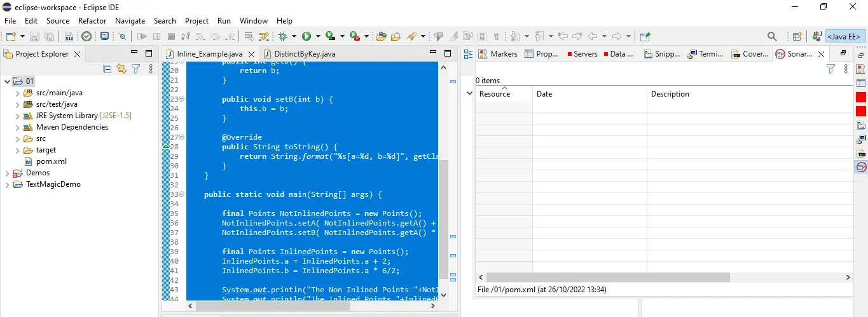The height and width of the screenshot is (317, 868).
Task: Open the Refactor menu
Action: click(x=92, y=21)
